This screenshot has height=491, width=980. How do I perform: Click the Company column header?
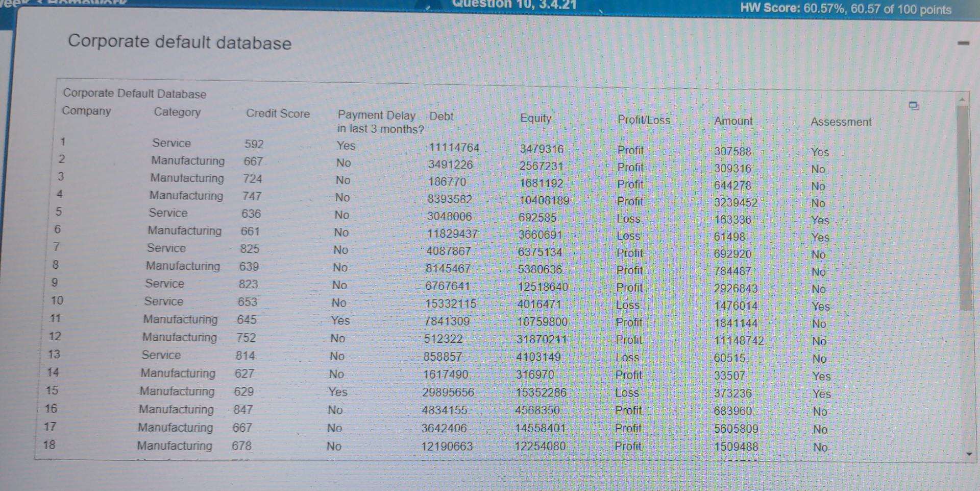[x=87, y=111]
